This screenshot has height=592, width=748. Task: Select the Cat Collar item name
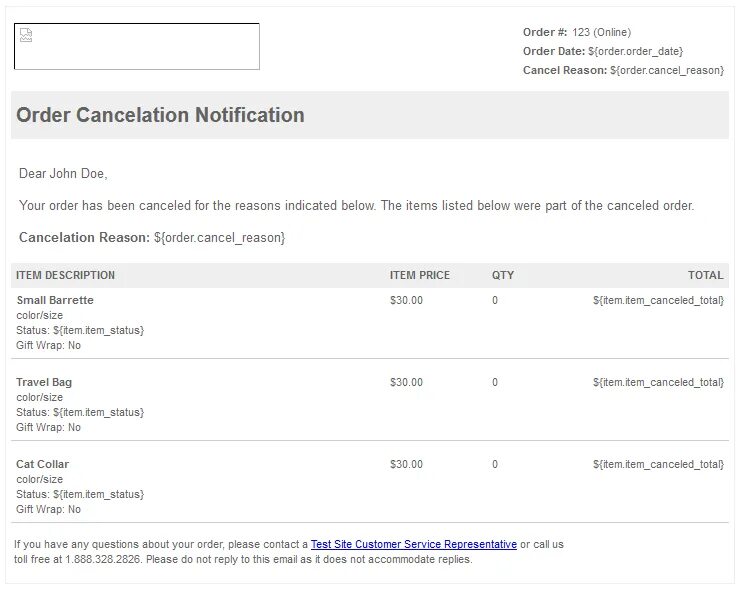point(43,464)
